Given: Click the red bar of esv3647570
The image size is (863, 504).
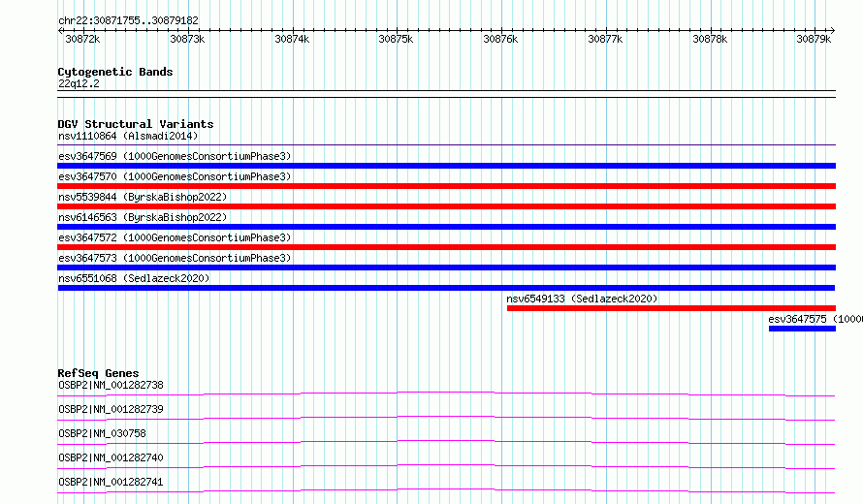Looking at the screenshot, I should (446, 186).
